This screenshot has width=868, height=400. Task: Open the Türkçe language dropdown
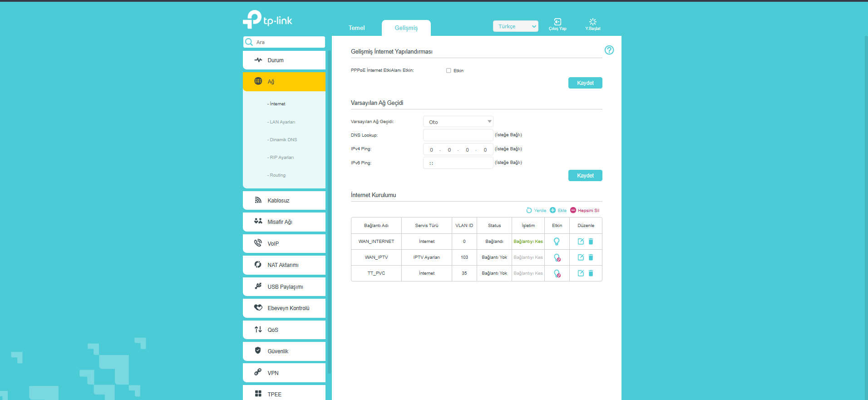(x=516, y=26)
